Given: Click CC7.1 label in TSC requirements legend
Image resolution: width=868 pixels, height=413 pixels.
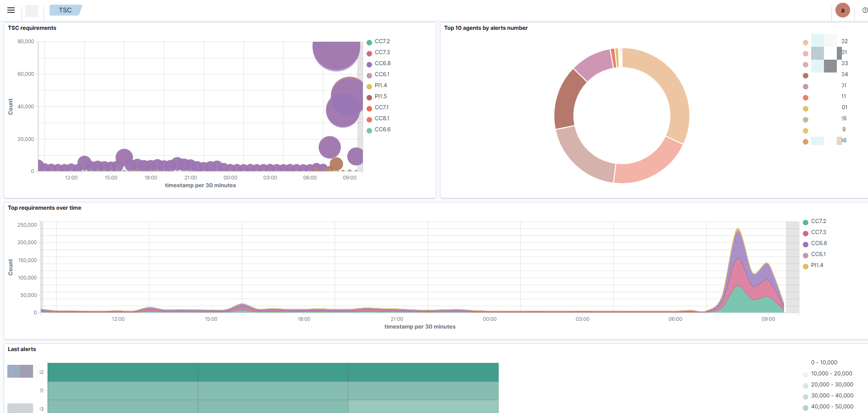Looking at the screenshot, I should [381, 107].
